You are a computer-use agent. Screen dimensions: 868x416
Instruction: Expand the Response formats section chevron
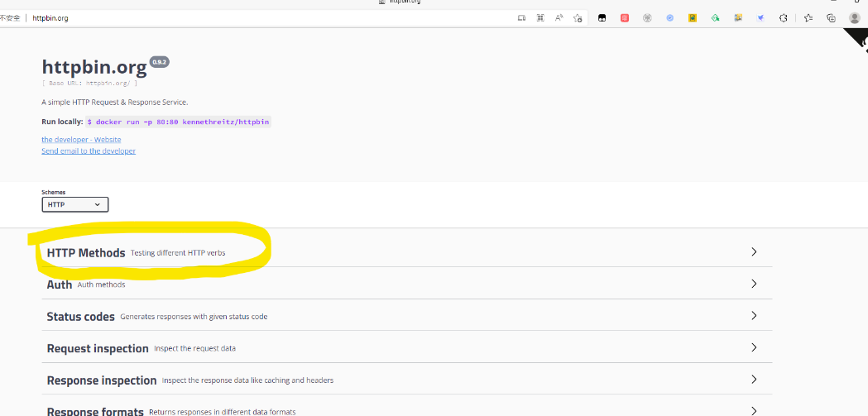754,411
